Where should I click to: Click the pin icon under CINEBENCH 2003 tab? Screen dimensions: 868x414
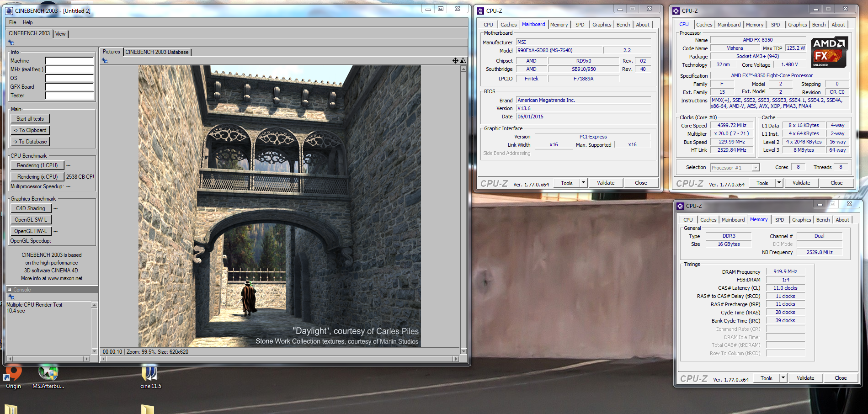pos(11,42)
